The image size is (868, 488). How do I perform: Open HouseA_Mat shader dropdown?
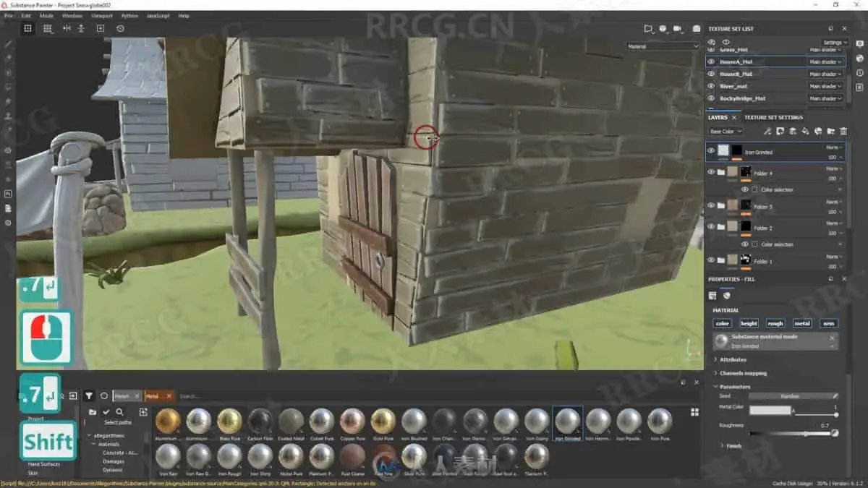tap(825, 62)
